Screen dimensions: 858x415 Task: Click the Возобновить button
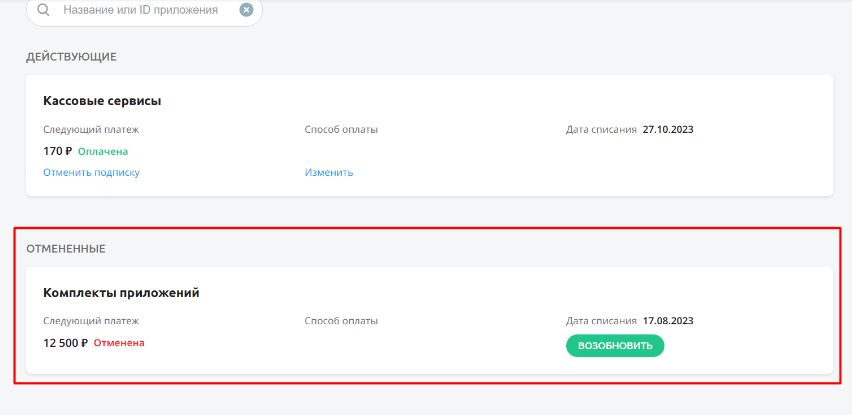coord(615,346)
